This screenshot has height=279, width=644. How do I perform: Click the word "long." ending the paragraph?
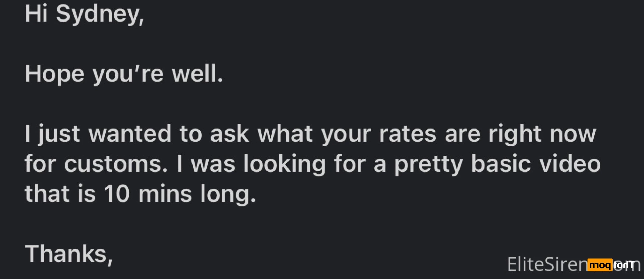228,194
